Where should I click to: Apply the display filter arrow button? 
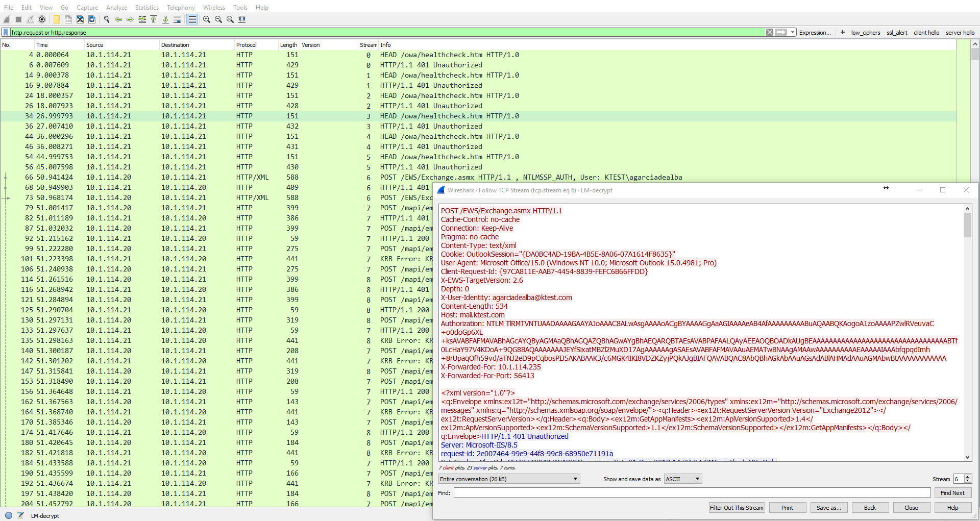(781, 32)
